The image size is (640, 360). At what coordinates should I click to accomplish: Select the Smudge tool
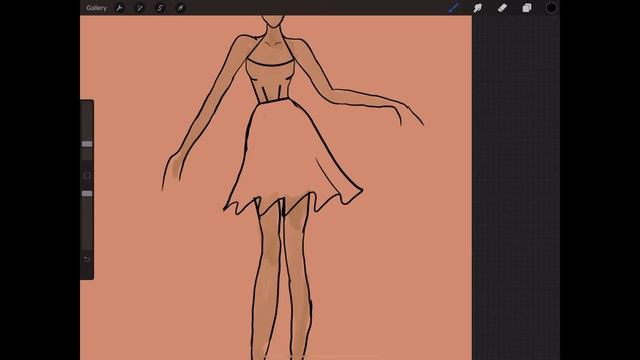[478, 8]
